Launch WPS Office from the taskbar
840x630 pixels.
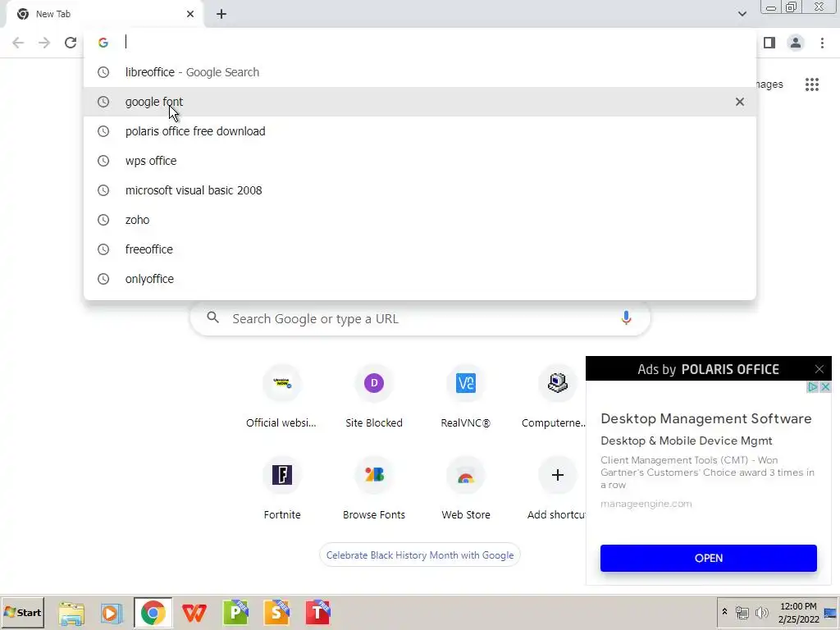tap(194, 613)
